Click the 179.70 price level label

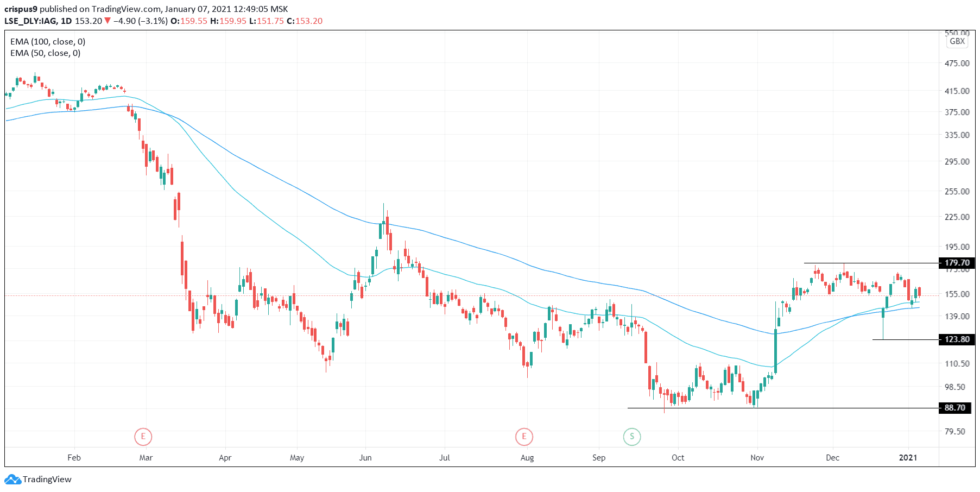pyautogui.click(x=957, y=263)
